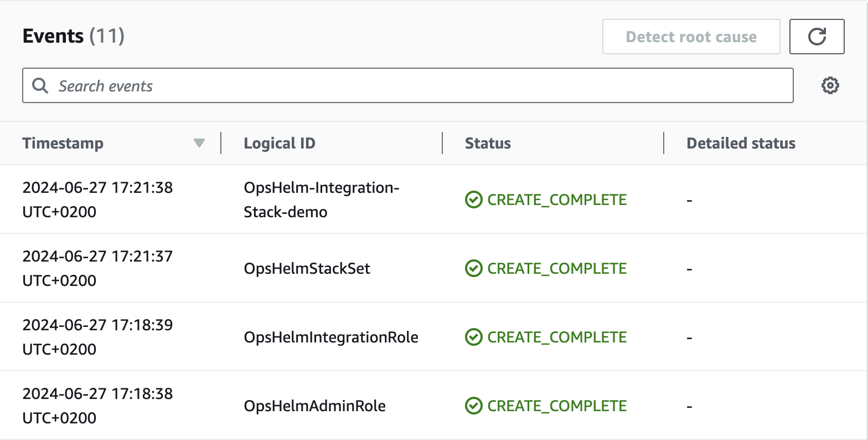
Task: Click the Events (11) heading
Action: coord(74,36)
